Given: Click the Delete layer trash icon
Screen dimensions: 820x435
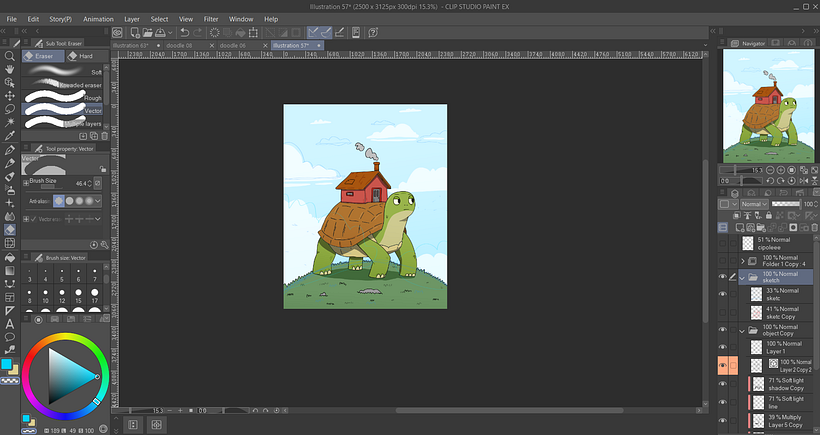Looking at the screenshot, I should (814, 227).
